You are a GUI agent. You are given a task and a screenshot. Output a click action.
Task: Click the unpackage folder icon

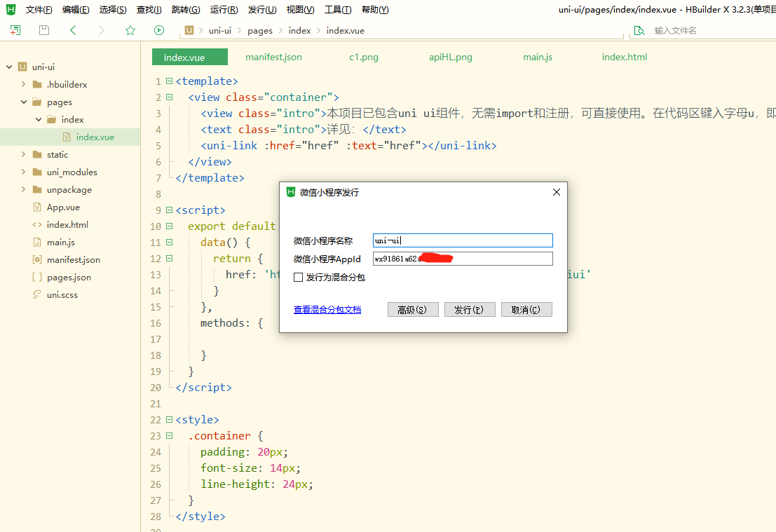pyautogui.click(x=37, y=189)
